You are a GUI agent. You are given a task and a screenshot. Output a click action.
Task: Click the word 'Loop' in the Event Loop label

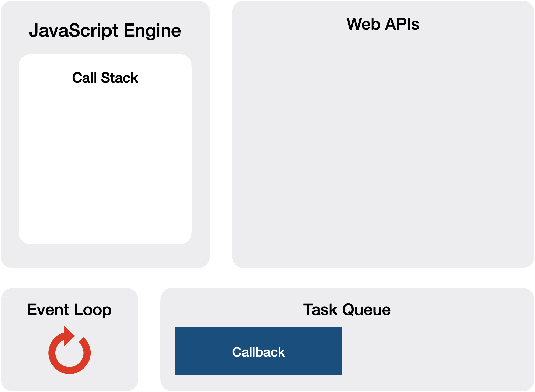coord(93,310)
